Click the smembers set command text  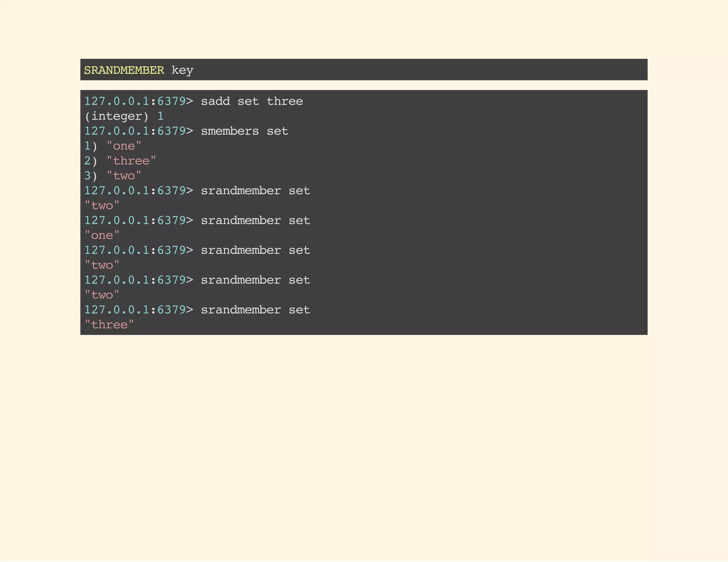click(x=244, y=131)
